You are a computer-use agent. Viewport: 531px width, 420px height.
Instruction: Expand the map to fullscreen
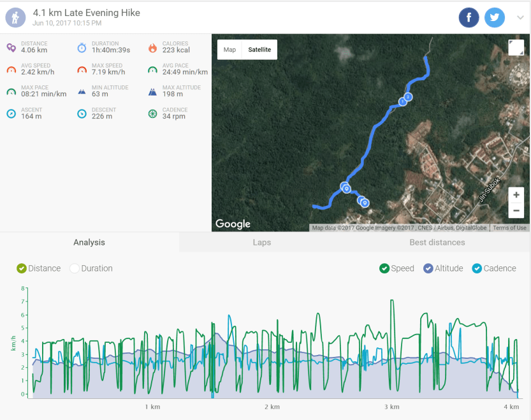(516, 48)
